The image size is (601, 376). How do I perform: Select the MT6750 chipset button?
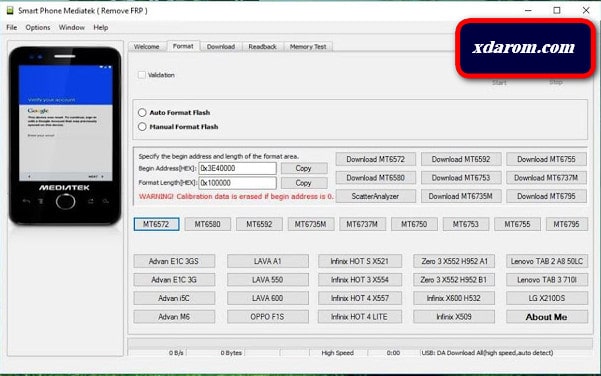pyautogui.click(x=414, y=224)
